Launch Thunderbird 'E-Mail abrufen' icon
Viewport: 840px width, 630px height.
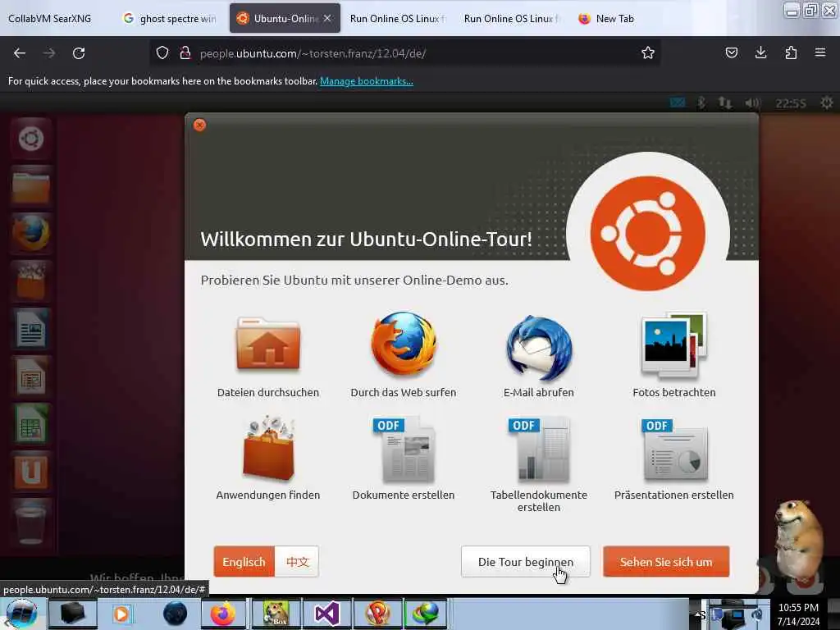(x=539, y=347)
